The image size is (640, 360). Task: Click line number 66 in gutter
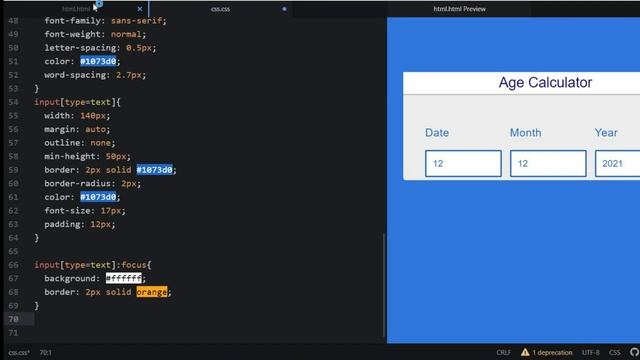[13, 265]
